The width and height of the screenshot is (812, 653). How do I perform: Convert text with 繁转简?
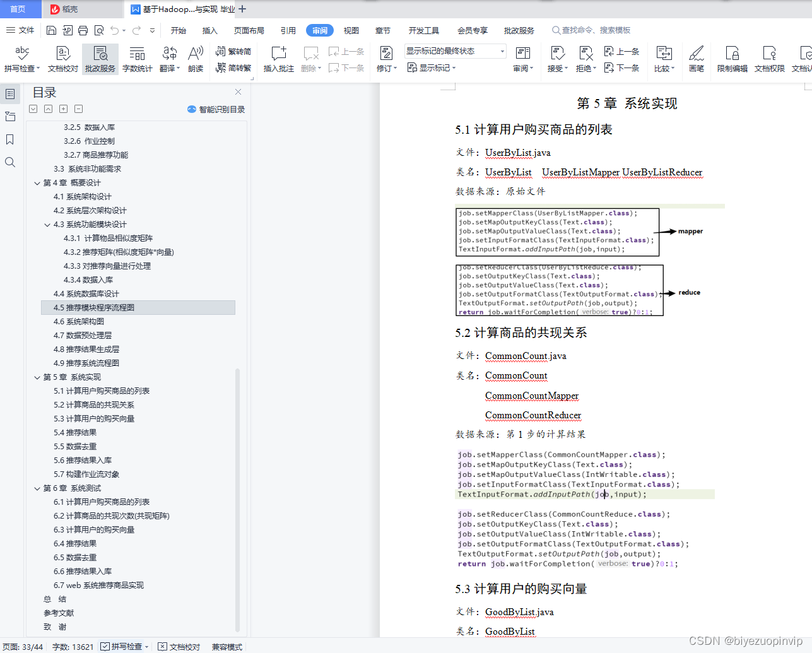click(233, 51)
